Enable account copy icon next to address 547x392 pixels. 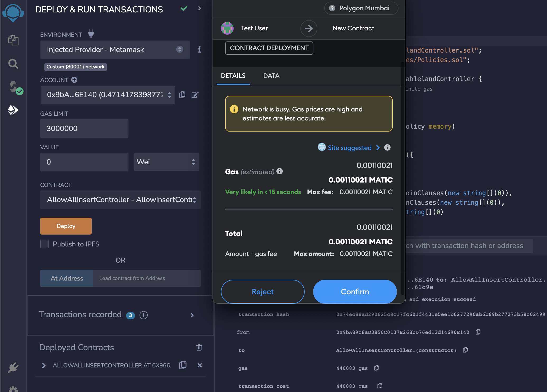(x=183, y=95)
